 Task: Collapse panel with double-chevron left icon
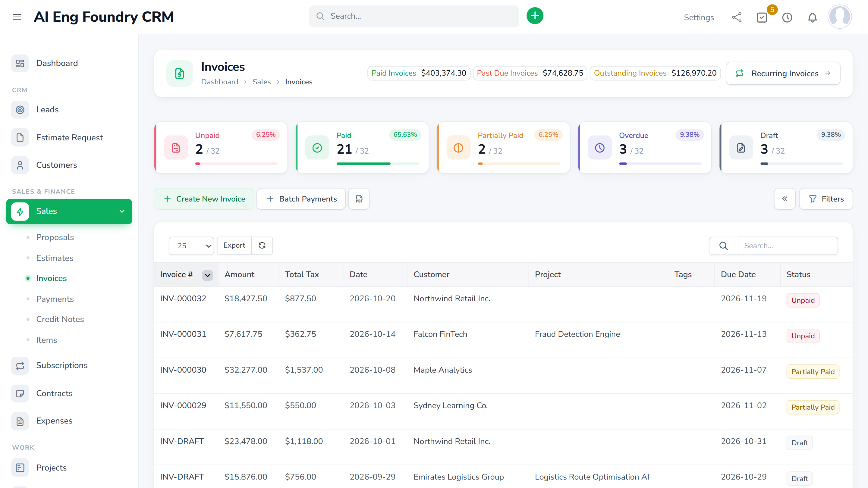pos(785,199)
